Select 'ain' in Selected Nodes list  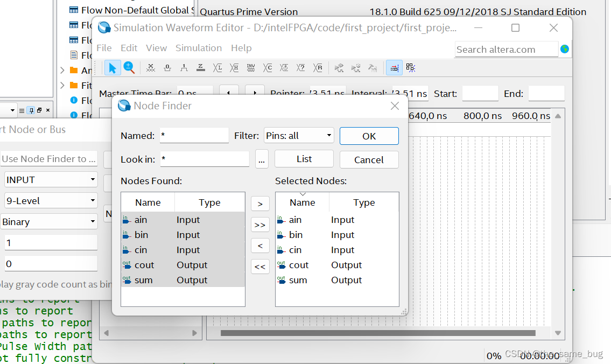click(x=337, y=220)
